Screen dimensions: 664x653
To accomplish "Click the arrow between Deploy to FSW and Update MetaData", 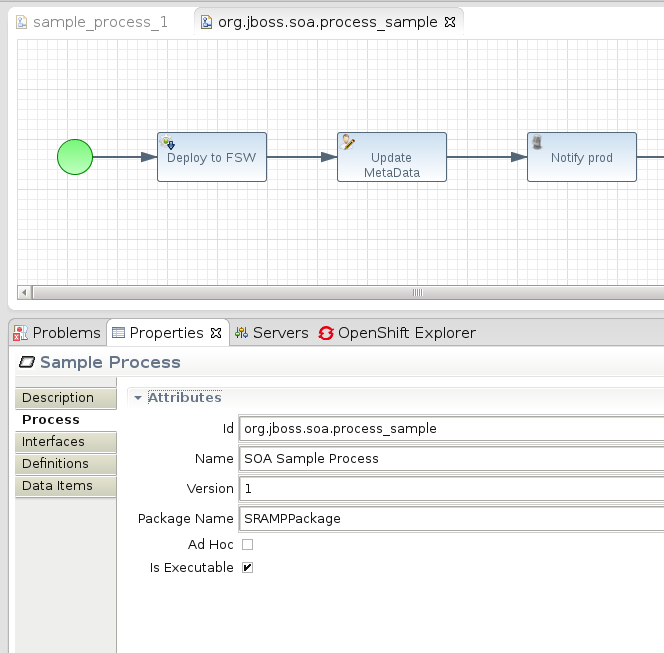I will point(302,157).
